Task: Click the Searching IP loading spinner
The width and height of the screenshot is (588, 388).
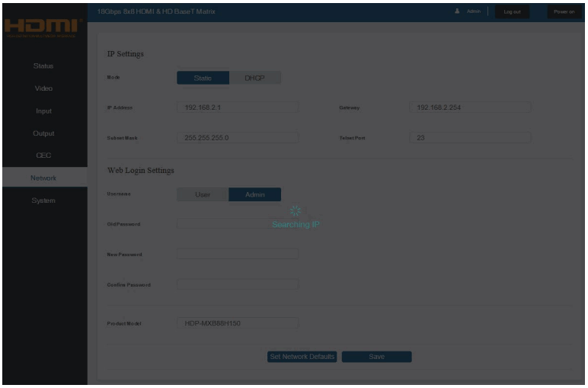Action: (x=296, y=211)
